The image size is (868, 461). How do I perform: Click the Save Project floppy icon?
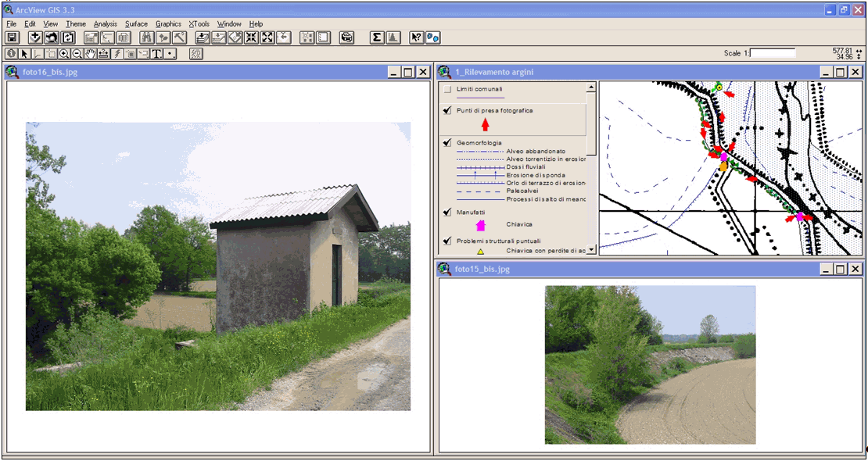(x=11, y=38)
